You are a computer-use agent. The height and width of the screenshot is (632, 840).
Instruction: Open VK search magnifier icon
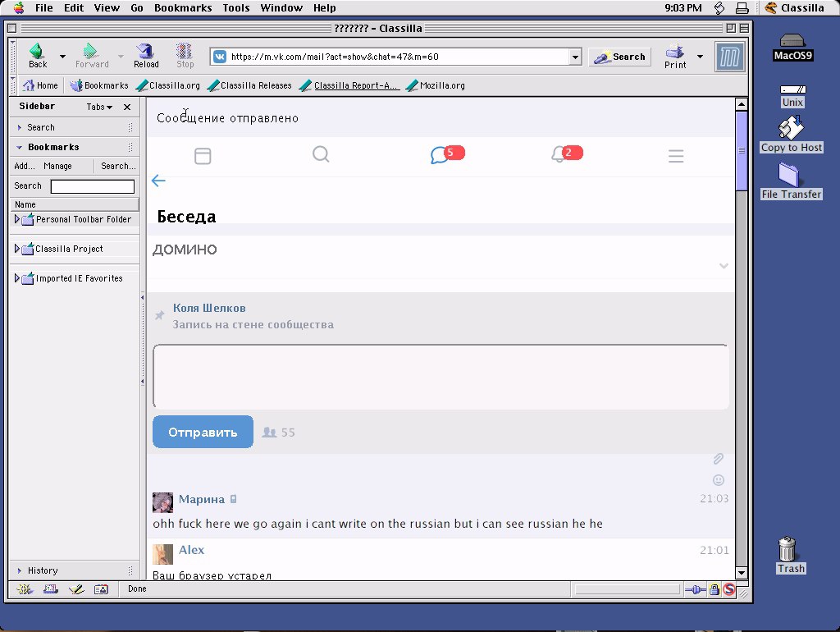coord(321,154)
